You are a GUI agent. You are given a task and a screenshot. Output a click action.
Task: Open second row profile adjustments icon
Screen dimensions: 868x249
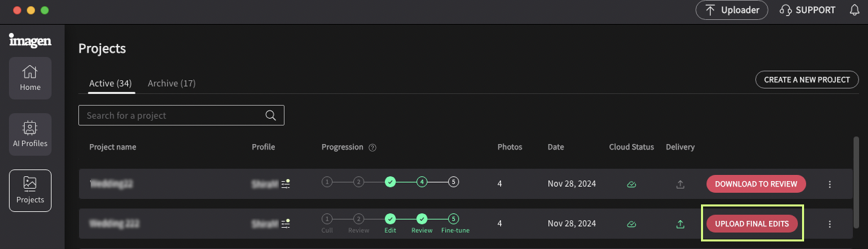[285, 223]
